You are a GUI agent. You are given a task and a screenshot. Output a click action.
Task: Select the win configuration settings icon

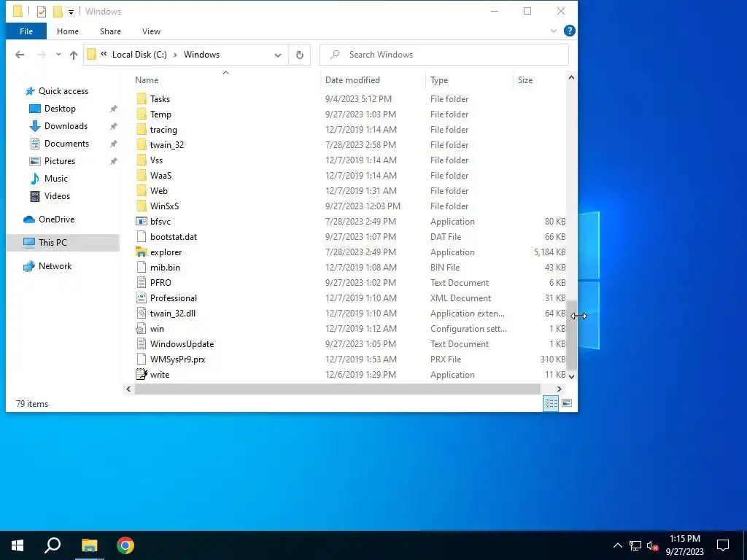[141, 329]
